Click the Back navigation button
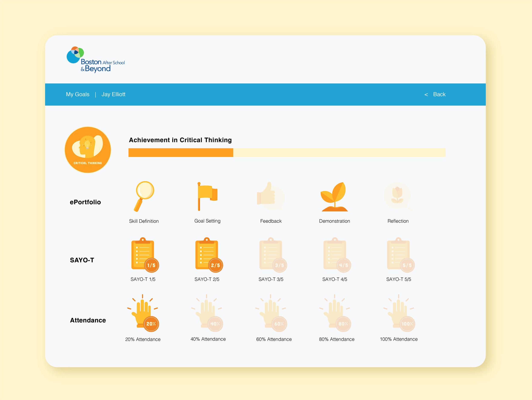The width and height of the screenshot is (532, 400). pos(435,94)
